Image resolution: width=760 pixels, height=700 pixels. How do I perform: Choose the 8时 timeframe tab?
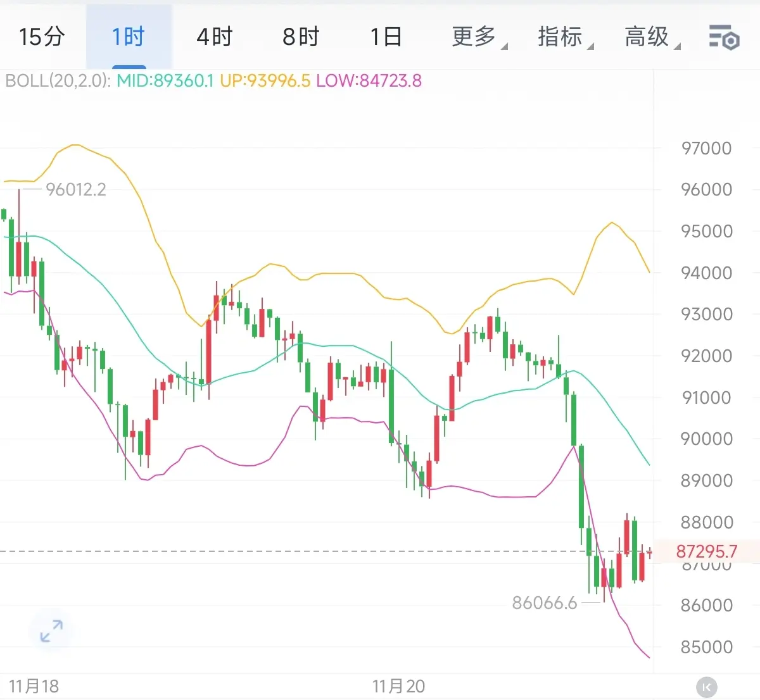click(x=301, y=37)
